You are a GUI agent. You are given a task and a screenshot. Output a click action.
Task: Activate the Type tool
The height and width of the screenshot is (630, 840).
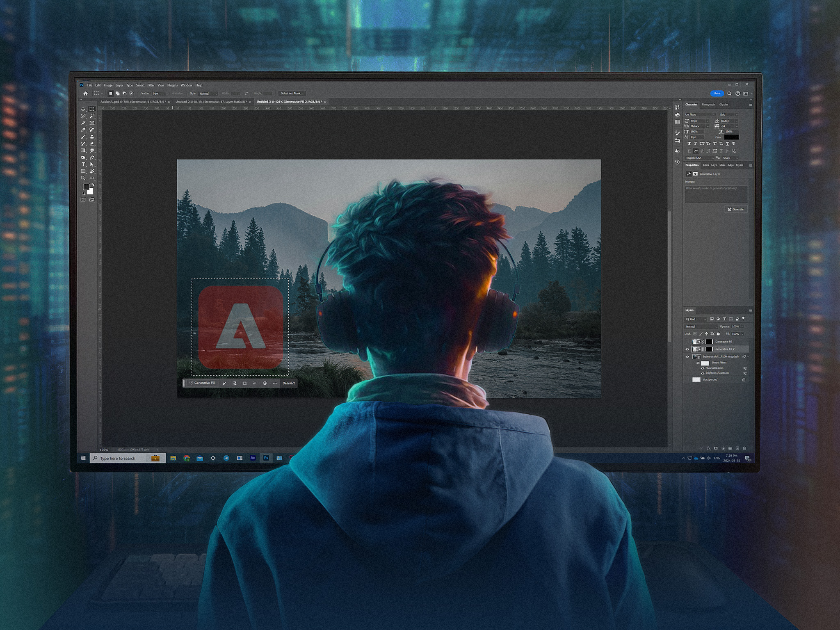tap(83, 164)
